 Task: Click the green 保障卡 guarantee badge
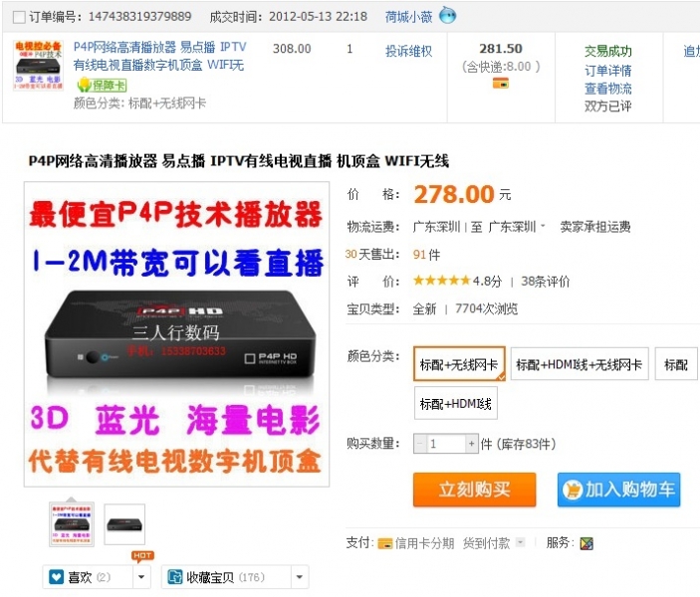point(103,85)
